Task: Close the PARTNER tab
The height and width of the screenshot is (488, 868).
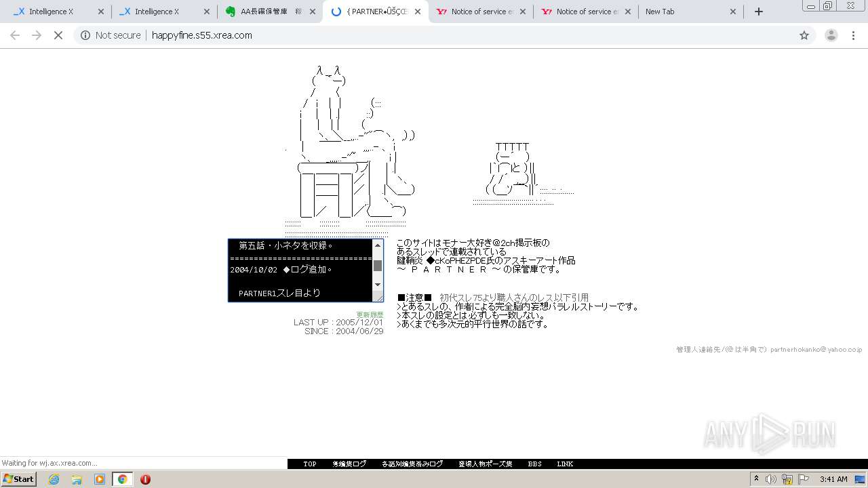Action: (x=418, y=12)
